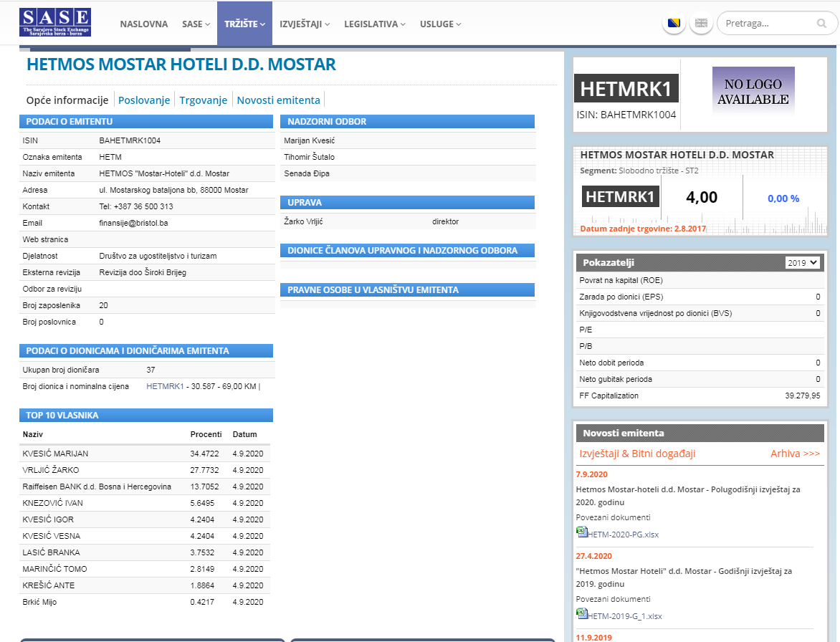Screen dimensions: 840x642
Task: Click owner row MARINČIĆ TOMO
Action: [145, 569]
